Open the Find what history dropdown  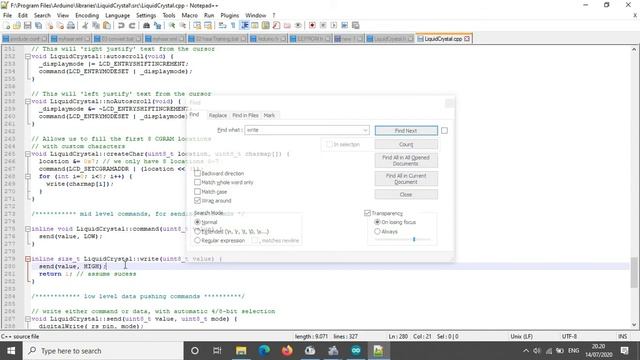coord(365,130)
